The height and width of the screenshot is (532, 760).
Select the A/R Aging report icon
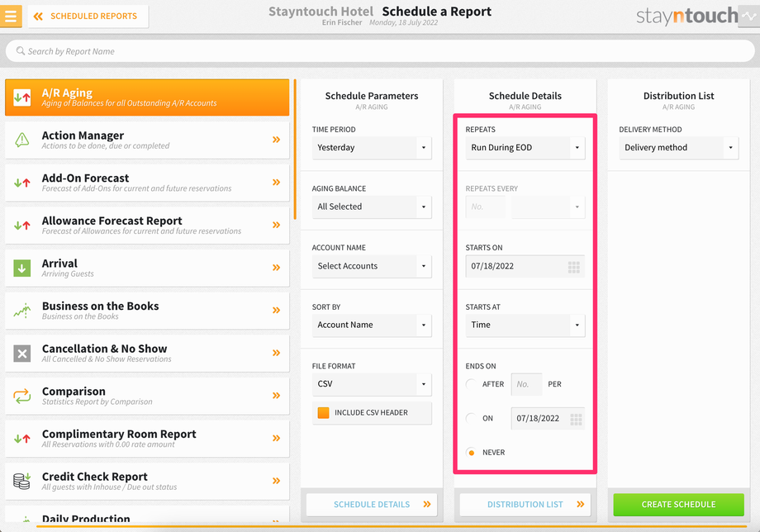coord(22,97)
